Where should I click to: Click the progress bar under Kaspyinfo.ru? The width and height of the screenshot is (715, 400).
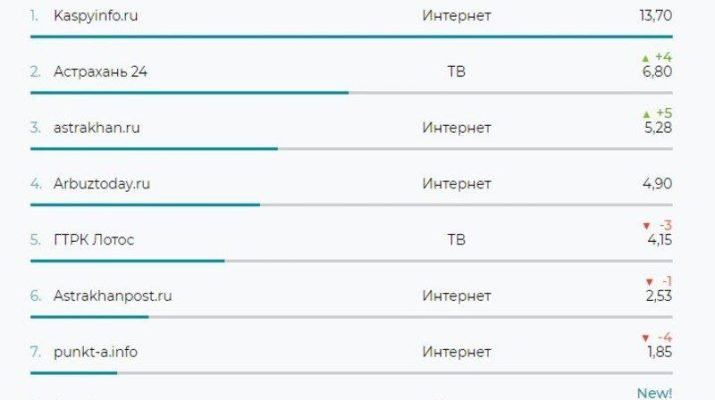tap(351, 36)
